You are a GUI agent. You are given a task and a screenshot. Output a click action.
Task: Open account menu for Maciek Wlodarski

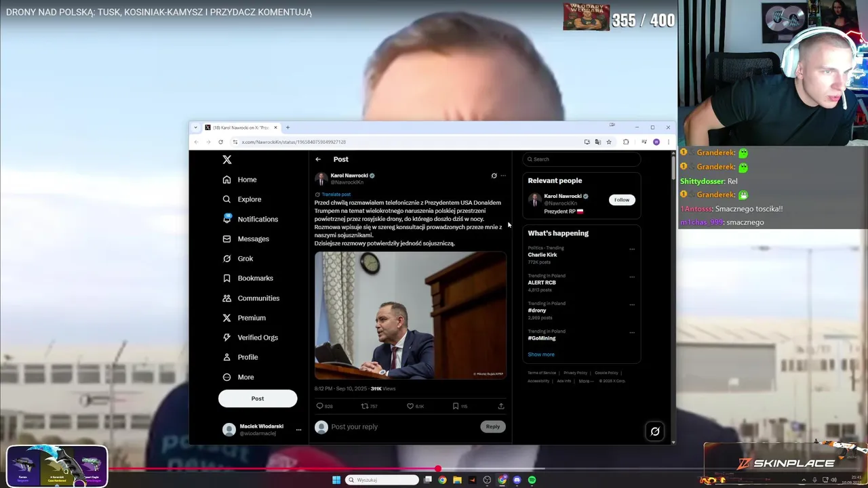click(261, 429)
